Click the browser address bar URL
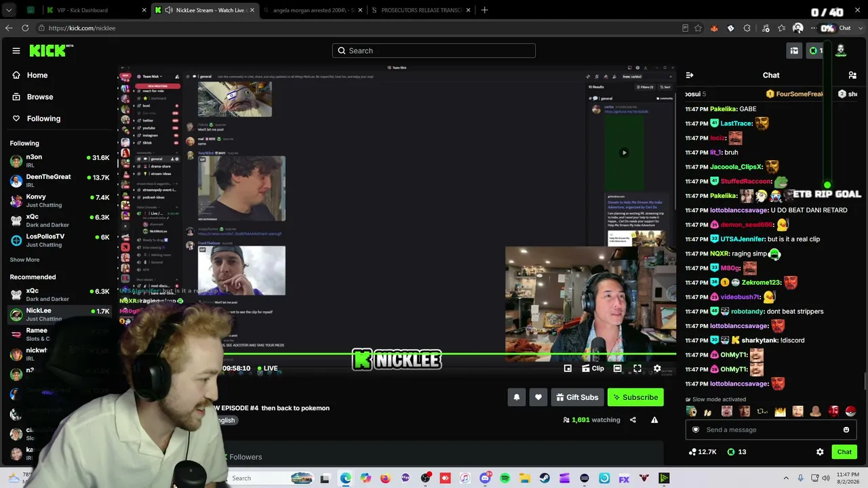Viewport: 868px width, 488px height. point(81,28)
